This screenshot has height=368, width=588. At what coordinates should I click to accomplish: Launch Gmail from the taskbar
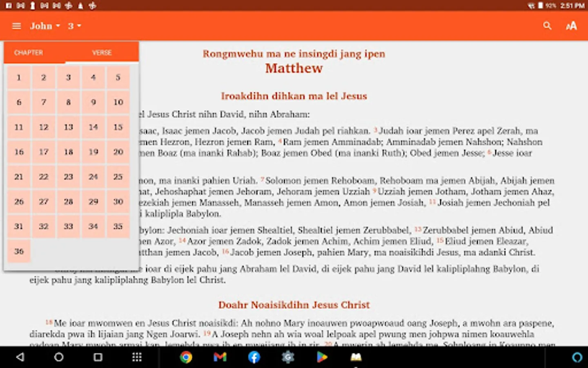(x=220, y=357)
